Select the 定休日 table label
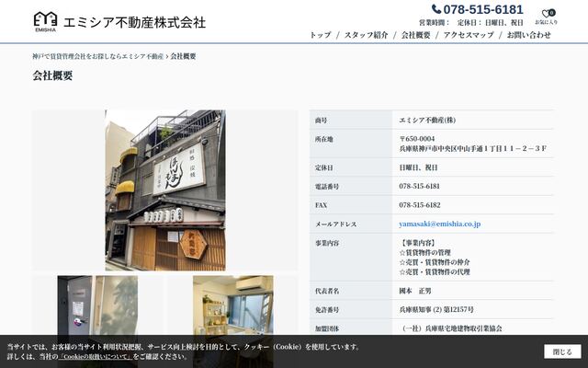Viewport: 588px width, 368px height. click(x=324, y=167)
